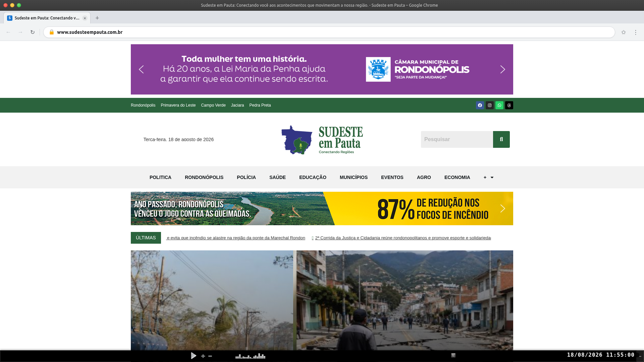
Task: Open the RONDONÓPOLIS menu item
Action: tap(204, 177)
